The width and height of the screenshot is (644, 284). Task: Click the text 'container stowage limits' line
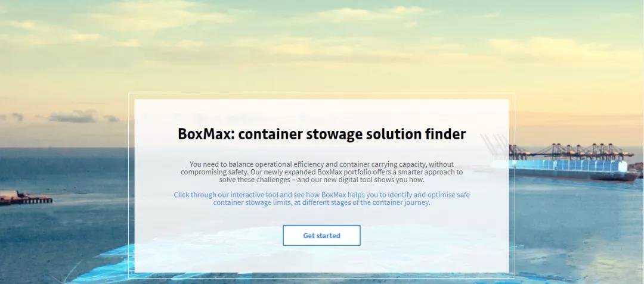coord(321,202)
